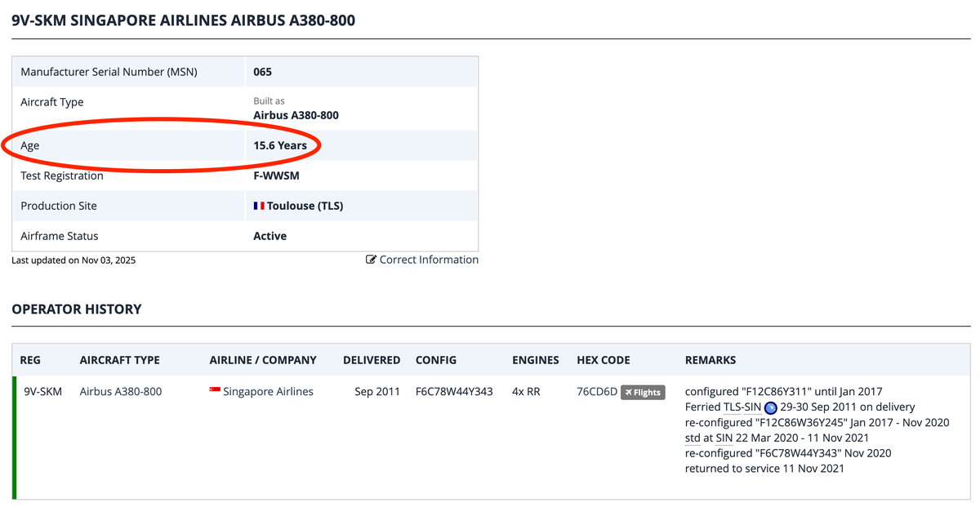Click the Age row circled in red
The image size is (980, 507).
(163, 145)
